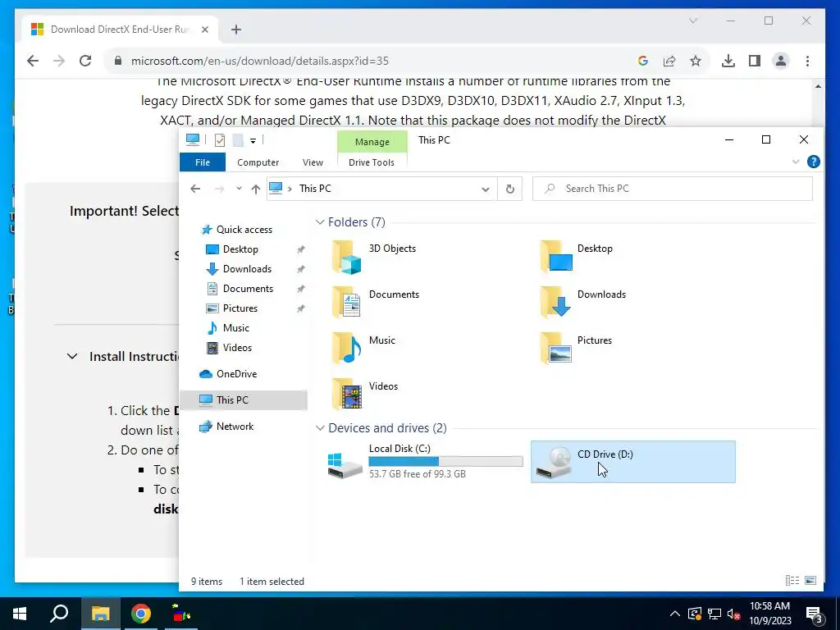This screenshot has width=840, height=630.
Task: Click the taskbar clock and date
Action: tap(769, 614)
